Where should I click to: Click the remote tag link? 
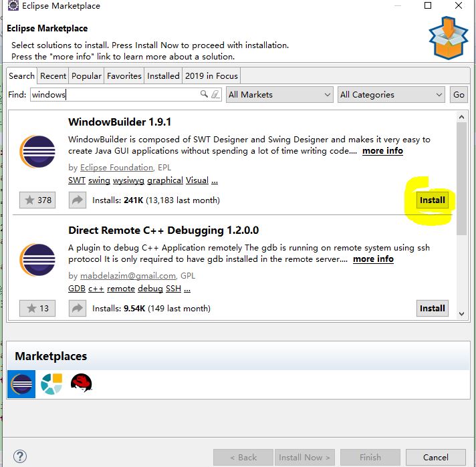pos(121,289)
